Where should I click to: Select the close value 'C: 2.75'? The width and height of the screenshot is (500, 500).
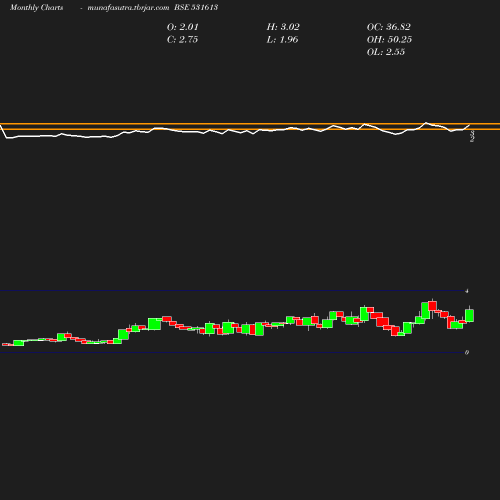click(182, 39)
